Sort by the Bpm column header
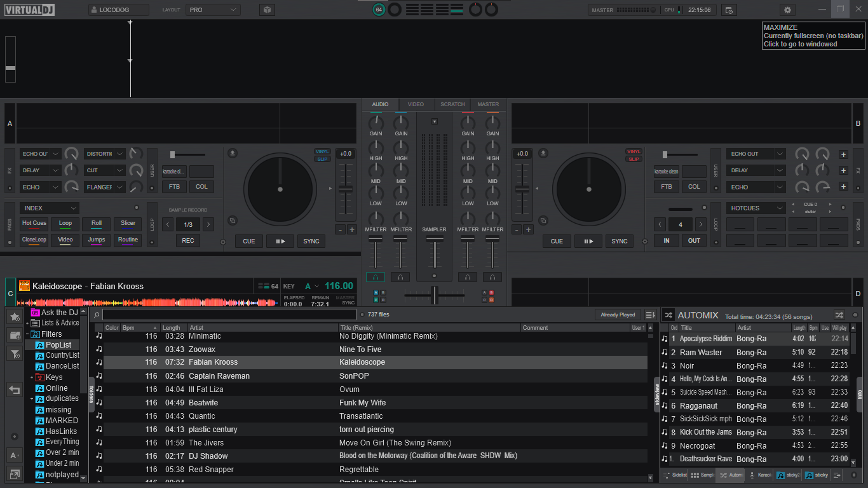This screenshot has height=488, width=868. [139, 328]
